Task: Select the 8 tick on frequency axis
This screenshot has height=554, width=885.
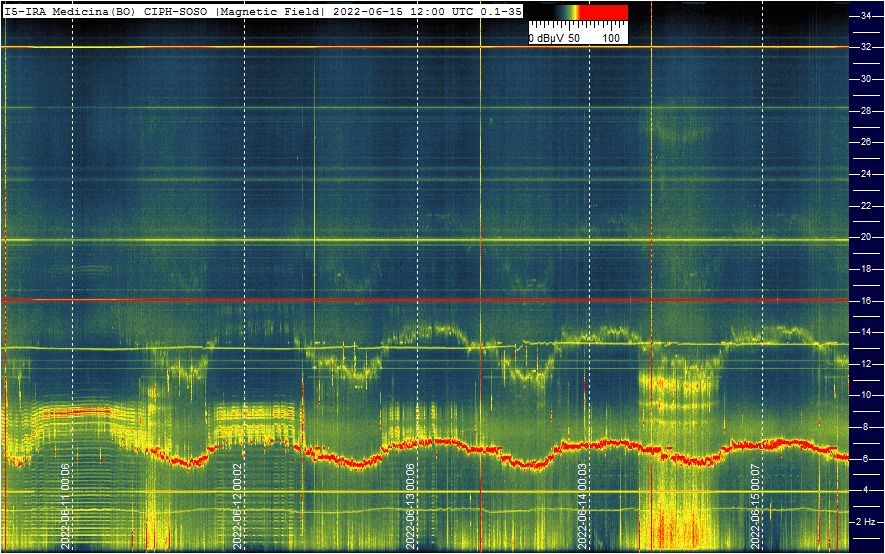Action: point(866,427)
